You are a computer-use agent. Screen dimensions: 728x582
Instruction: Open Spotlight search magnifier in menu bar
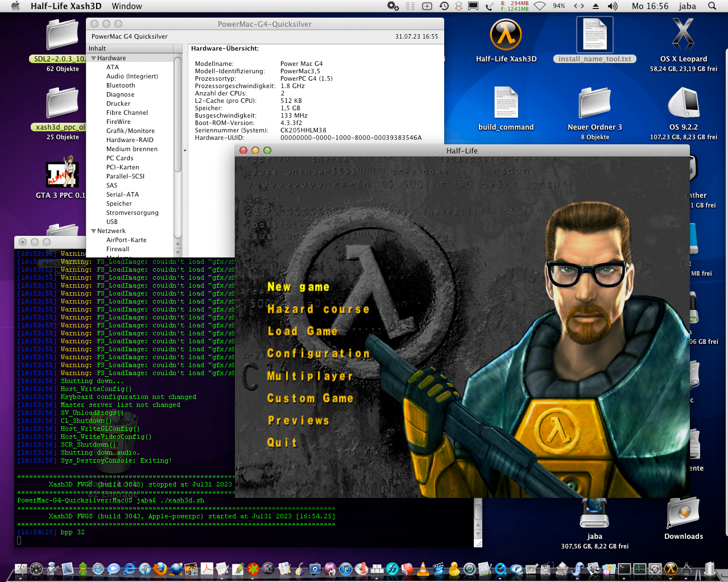[x=712, y=6]
